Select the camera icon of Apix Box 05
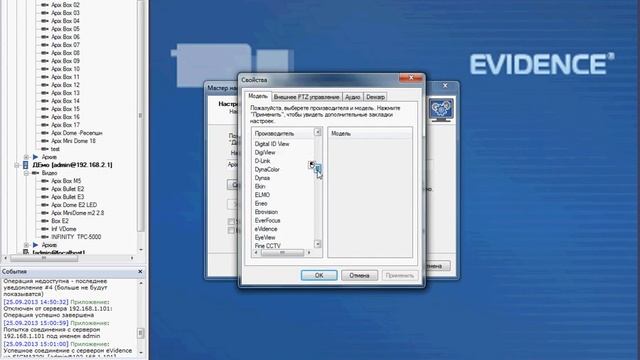640x360 pixels. tap(44, 29)
